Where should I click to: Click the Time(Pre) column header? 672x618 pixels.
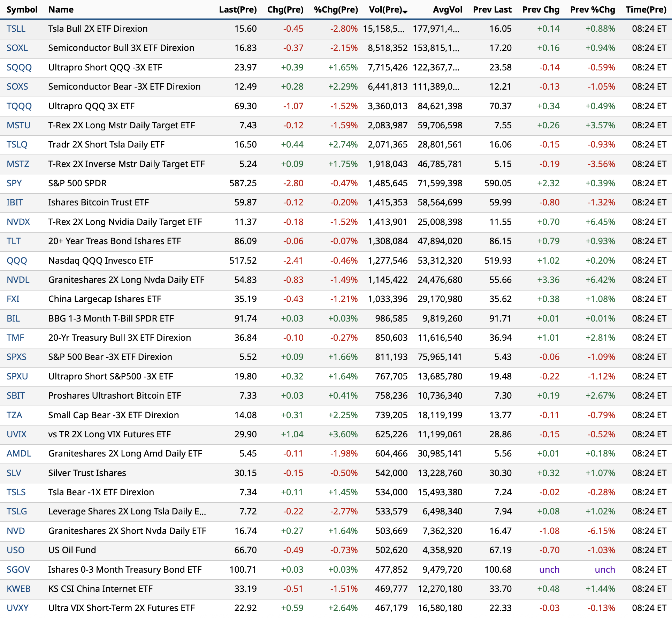coord(646,9)
